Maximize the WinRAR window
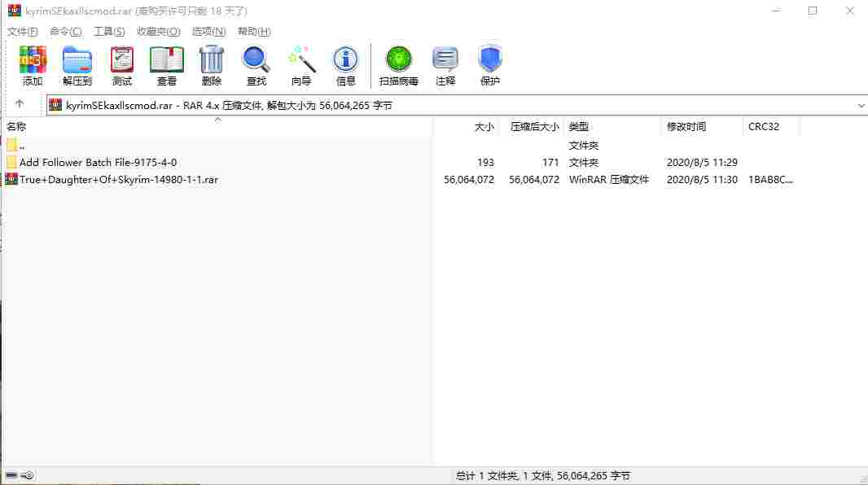Screen dimensions: 868x485 coord(812,11)
